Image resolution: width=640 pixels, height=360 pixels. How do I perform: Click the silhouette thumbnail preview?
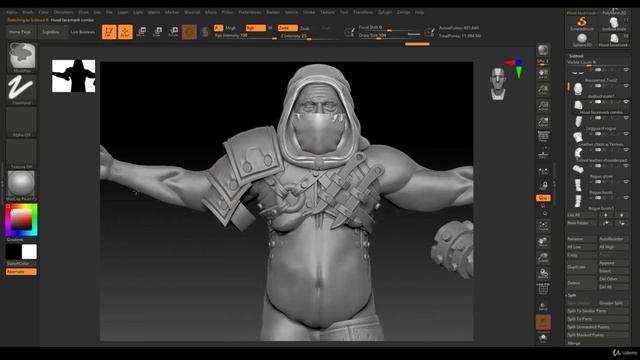pyautogui.click(x=73, y=76)
